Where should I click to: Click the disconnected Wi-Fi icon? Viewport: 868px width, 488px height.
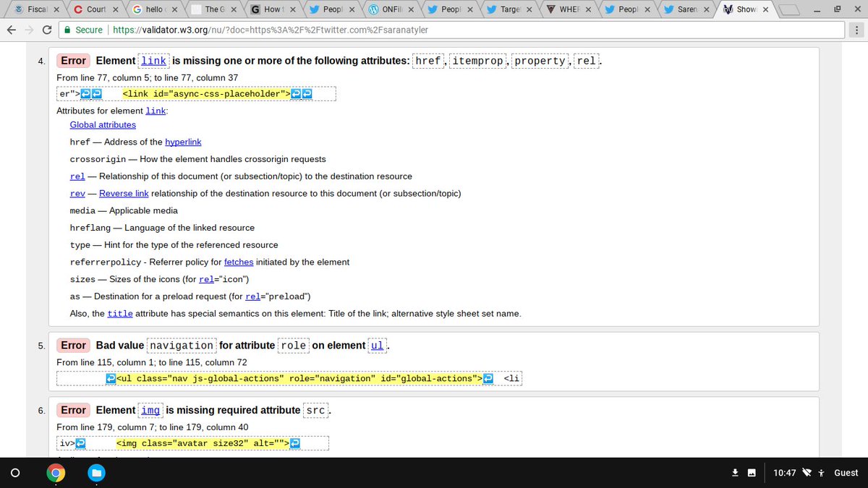pyautogui.click(x=807, y=473)
